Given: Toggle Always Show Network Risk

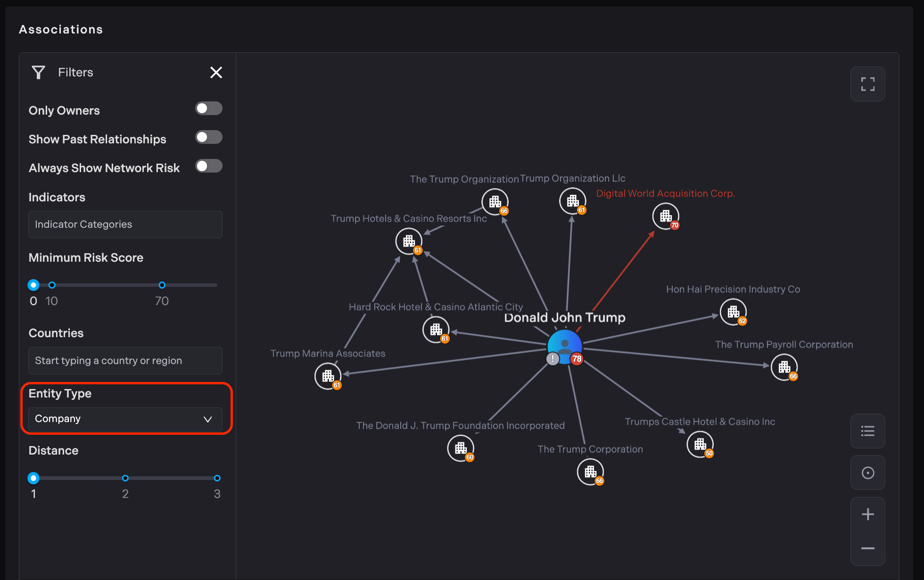Looking at the screenshot, I should pos(209,166).
